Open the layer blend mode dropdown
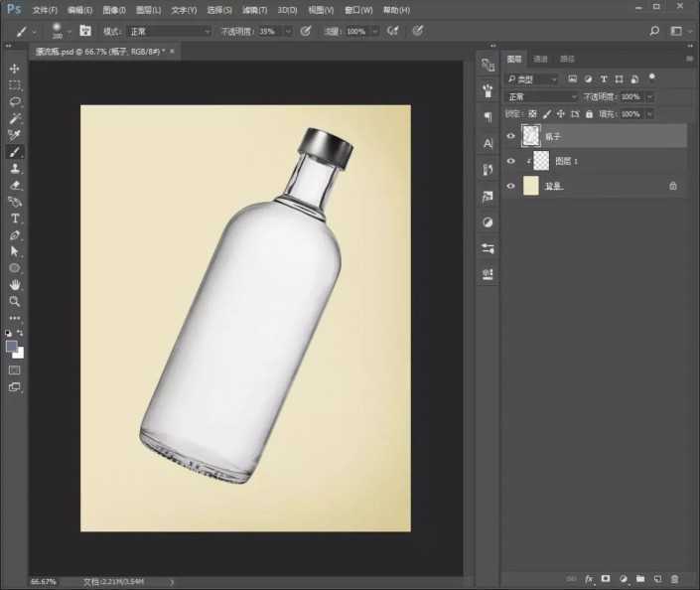The image size is (700, 590). pos(541,97)
